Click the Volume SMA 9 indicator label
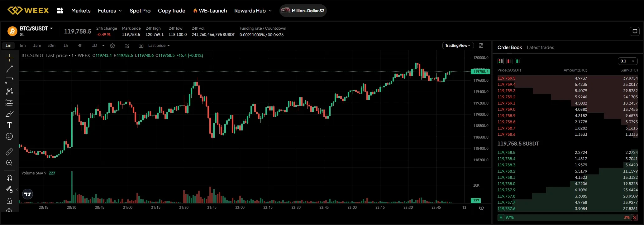The image size is (644, 225). click(34, 173)
